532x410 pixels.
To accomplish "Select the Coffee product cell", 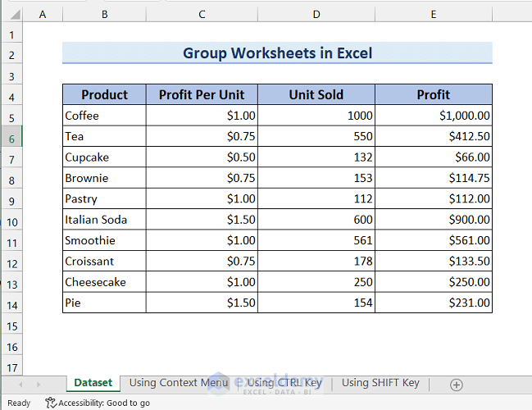I will pyautogui.click(x=104, y=116).
